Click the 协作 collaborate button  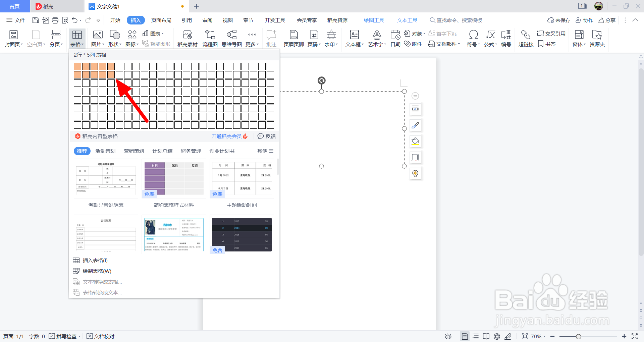click(x=585, y=20)
